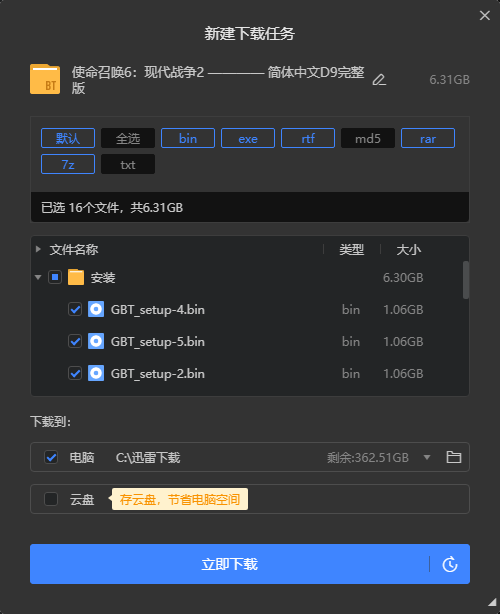Image resolution: width=500 pixels, height=614 pixels.
Task: Select the 默认 filter
Action: click(68, 138)
